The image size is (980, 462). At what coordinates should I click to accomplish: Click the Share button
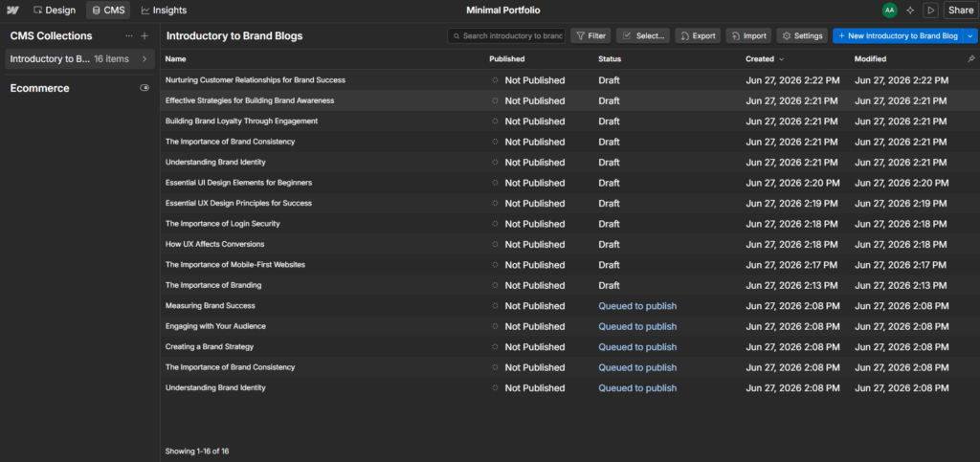click(961, 10)
